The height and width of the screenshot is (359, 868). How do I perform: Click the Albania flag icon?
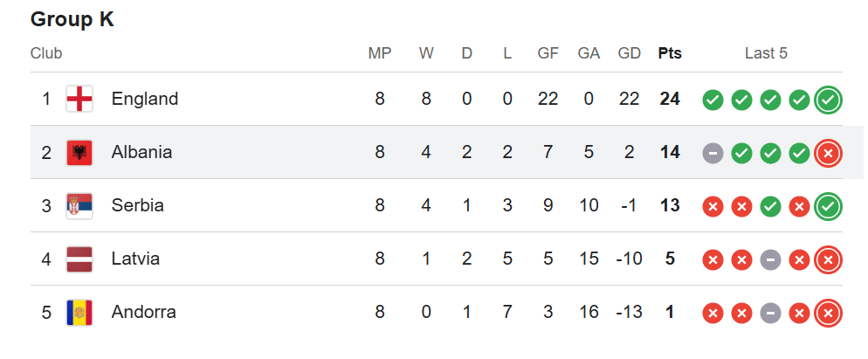(x=79, y=153)
